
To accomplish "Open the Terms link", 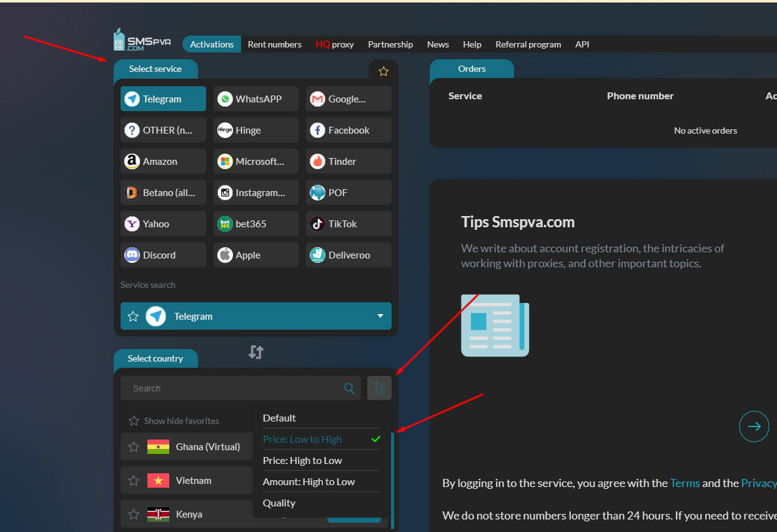I will pos(685,483).
